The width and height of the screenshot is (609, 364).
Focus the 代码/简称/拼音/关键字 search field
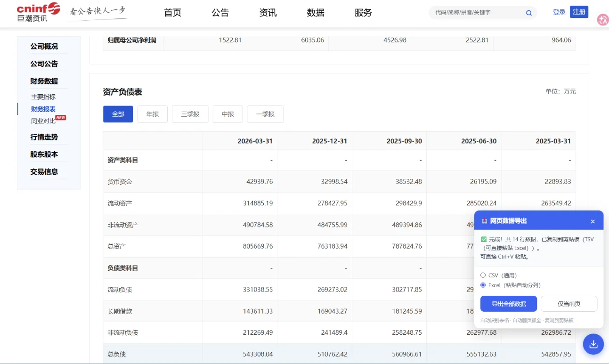(477, 13)
